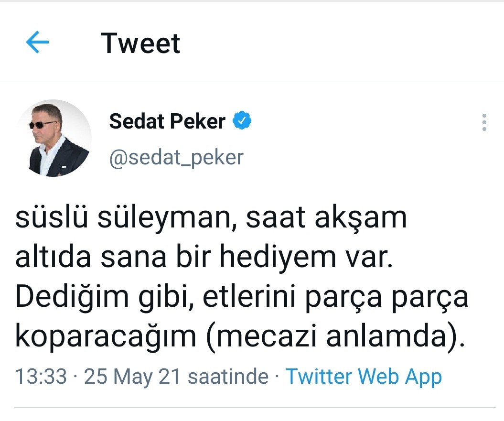This screenshot has width=504, height=421.
Task: Click the word "altıda" in the tweet
Action: [53, 257]
